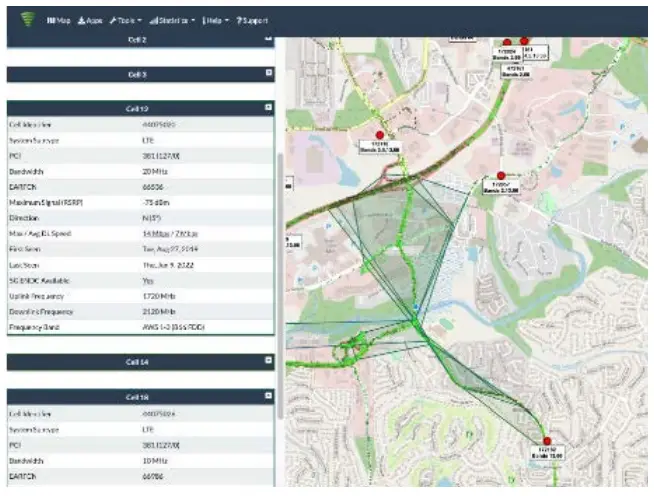Select the Uplink Frequency value 1720 MHz
The height and width of the screenshot is (496, 654).
point(159,296)
